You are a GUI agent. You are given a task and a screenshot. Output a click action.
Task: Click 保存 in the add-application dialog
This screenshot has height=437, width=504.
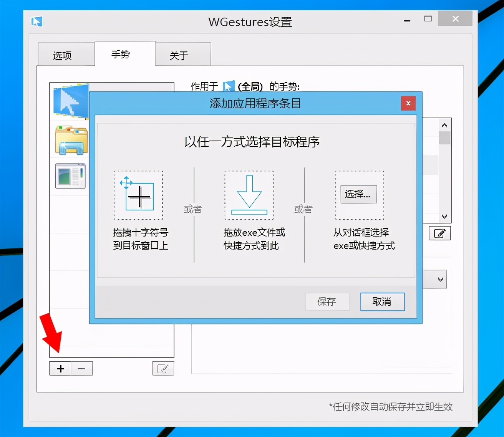click(327, 302)
